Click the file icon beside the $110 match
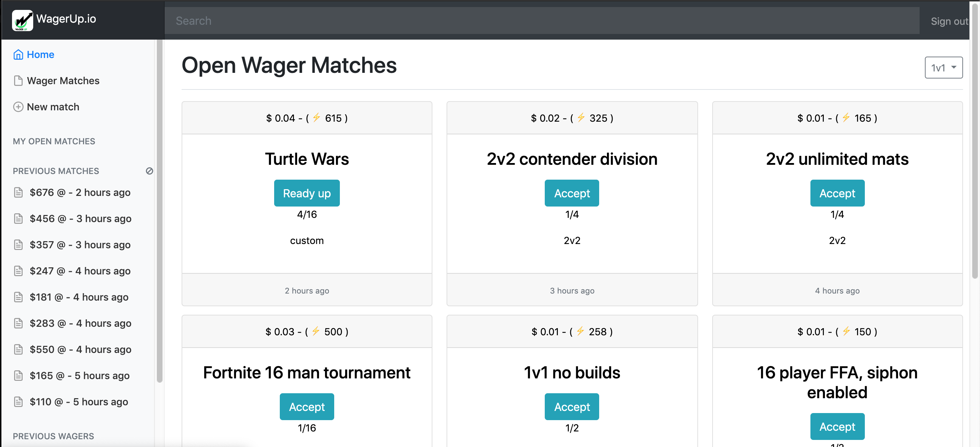Image resolution: width=980 pixels, height=447 pixels. [x=18, y=401]
